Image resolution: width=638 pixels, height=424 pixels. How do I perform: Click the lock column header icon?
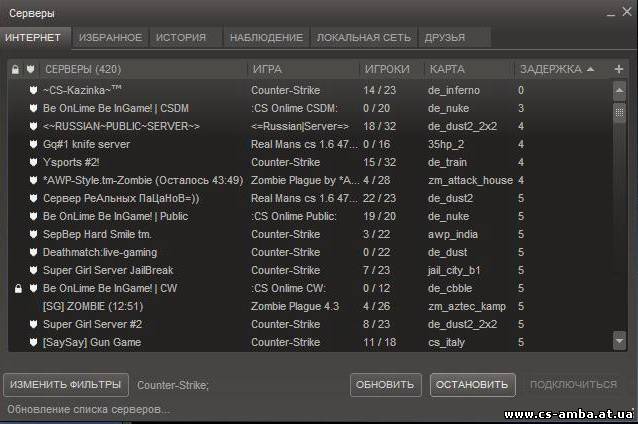pyautogui.click(x=15, y=70)
